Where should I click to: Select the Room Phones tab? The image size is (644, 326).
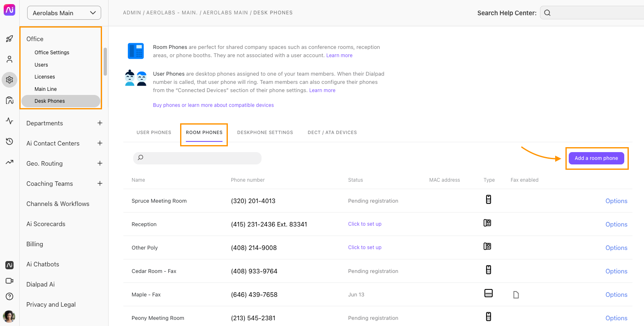[204, 132]
